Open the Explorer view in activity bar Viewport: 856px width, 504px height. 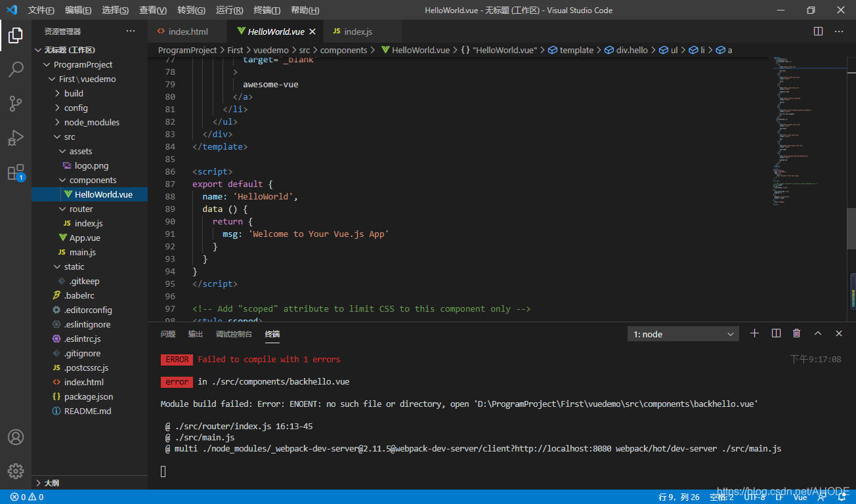[x=16, y=35]
